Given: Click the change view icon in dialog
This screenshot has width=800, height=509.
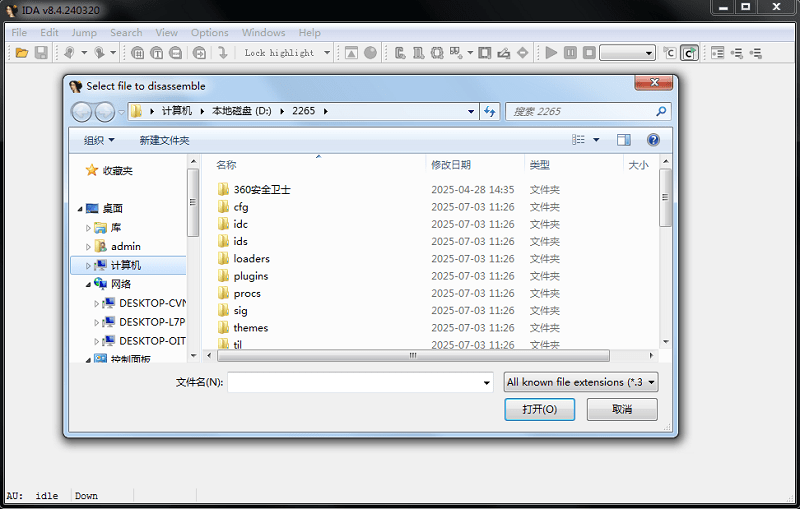Looking at the screenshot, I should [578, 140].
